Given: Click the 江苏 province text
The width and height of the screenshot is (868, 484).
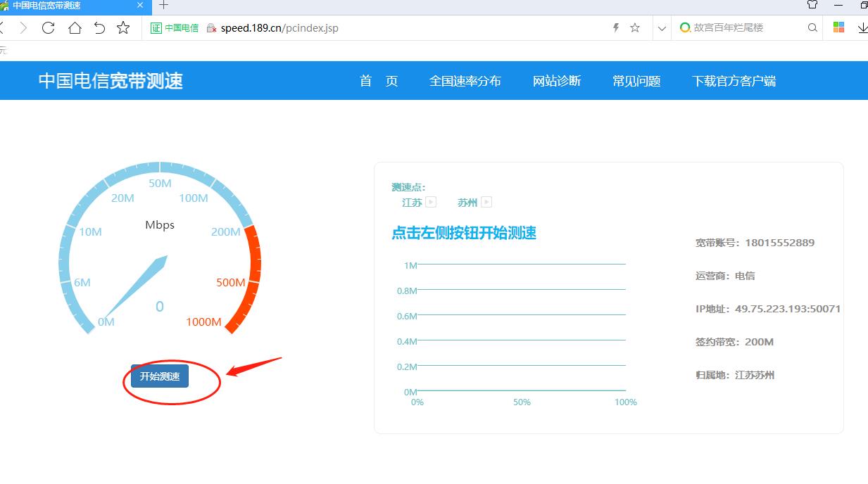Looking at the screenshot, I should [x=412, y=203].
